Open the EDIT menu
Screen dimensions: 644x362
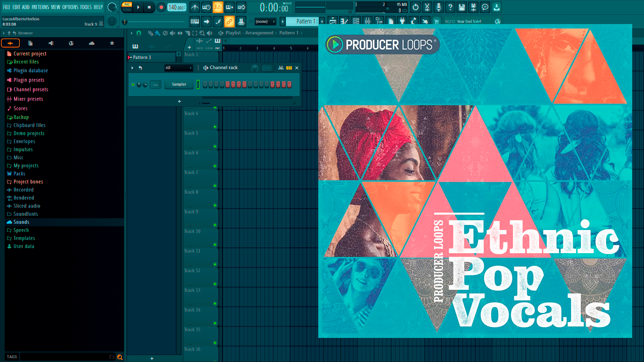tap(17, 7)
